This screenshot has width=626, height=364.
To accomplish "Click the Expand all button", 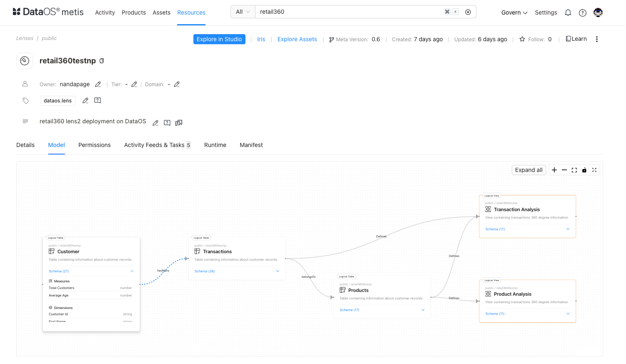I will [529, 170].
